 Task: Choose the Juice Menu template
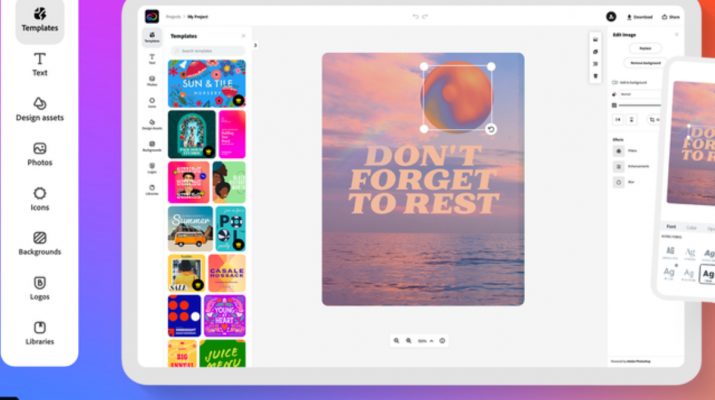point(223,353)
